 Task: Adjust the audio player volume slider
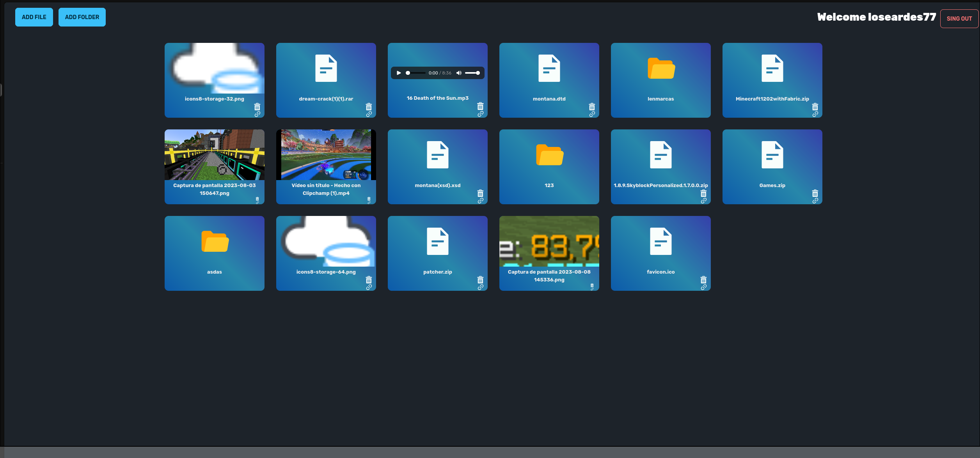point(472,73)
